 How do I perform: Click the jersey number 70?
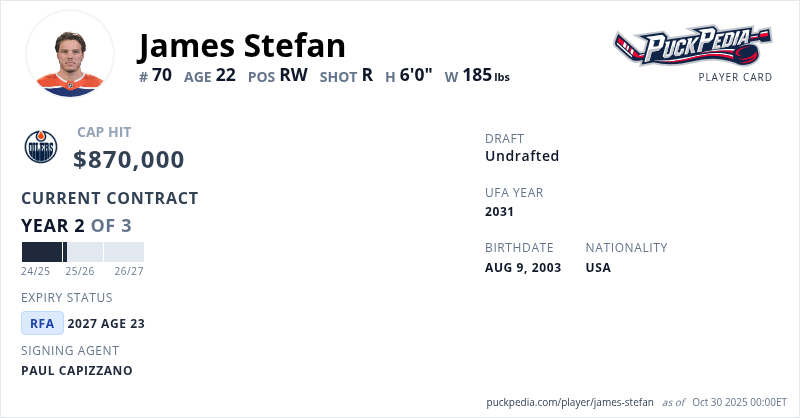[162, 75]
